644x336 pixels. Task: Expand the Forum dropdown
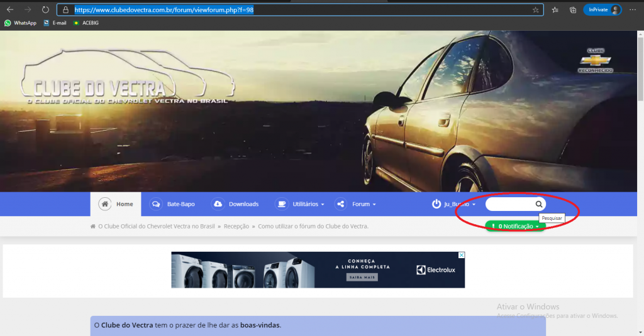(x=355, y=204)
